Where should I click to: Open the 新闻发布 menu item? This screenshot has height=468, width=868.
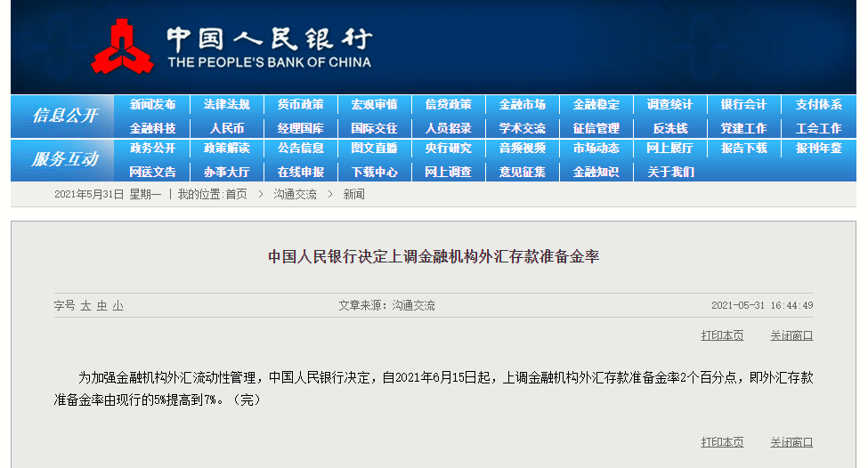pos(152,105)
